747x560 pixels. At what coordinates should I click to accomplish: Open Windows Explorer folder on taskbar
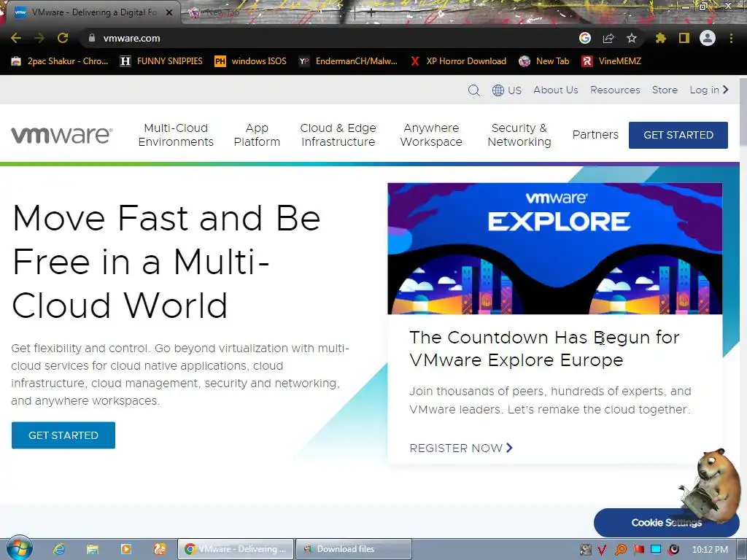click(93, 549)
